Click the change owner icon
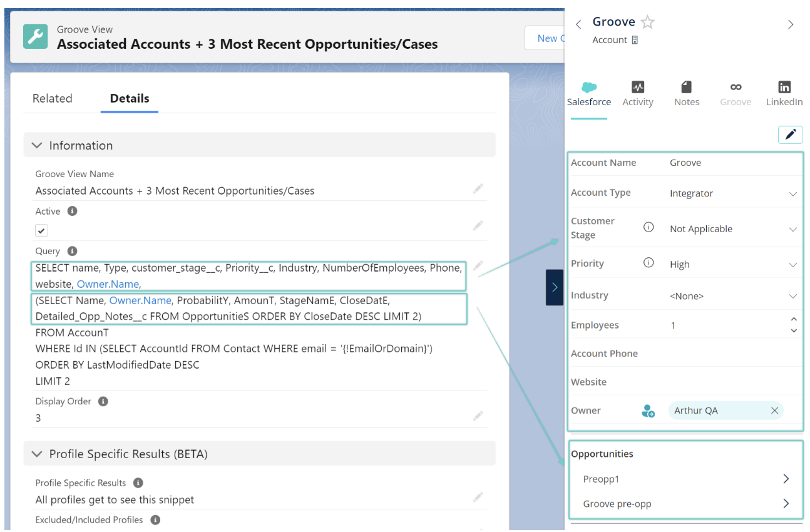The image size is (810, 532). tap(649, 411)
